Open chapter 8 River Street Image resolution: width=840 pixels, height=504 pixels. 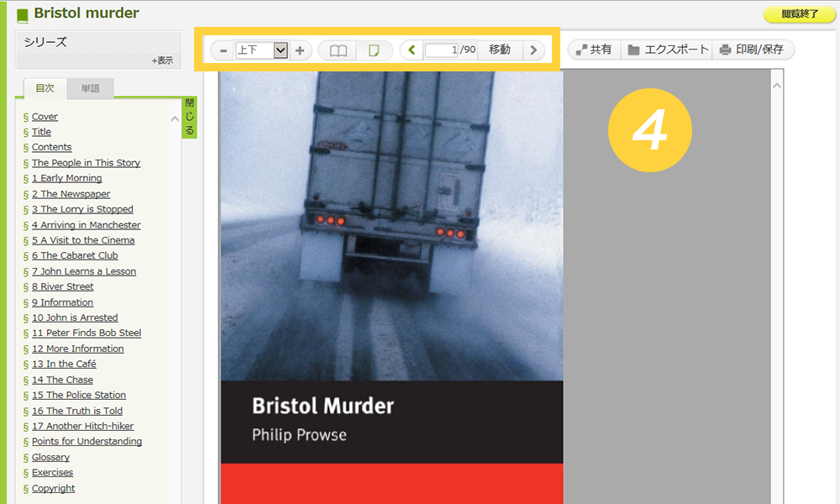[x=63, y=287]
